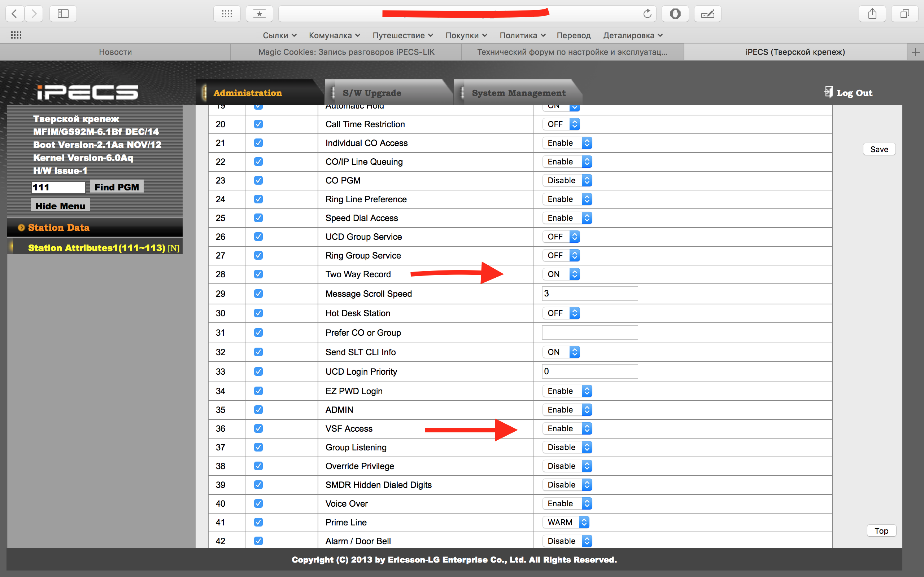Click Log Out link
Screen dimensions: 924x577
click(854, 93)
